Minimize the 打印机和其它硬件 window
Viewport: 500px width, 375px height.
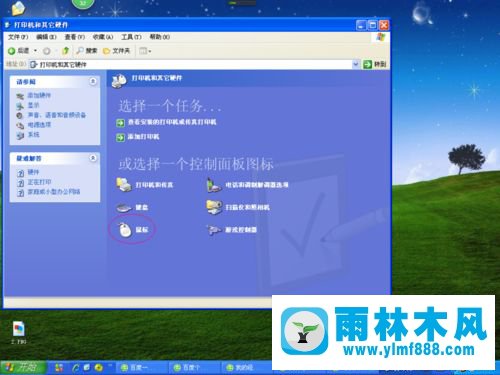tap(361, 25)
